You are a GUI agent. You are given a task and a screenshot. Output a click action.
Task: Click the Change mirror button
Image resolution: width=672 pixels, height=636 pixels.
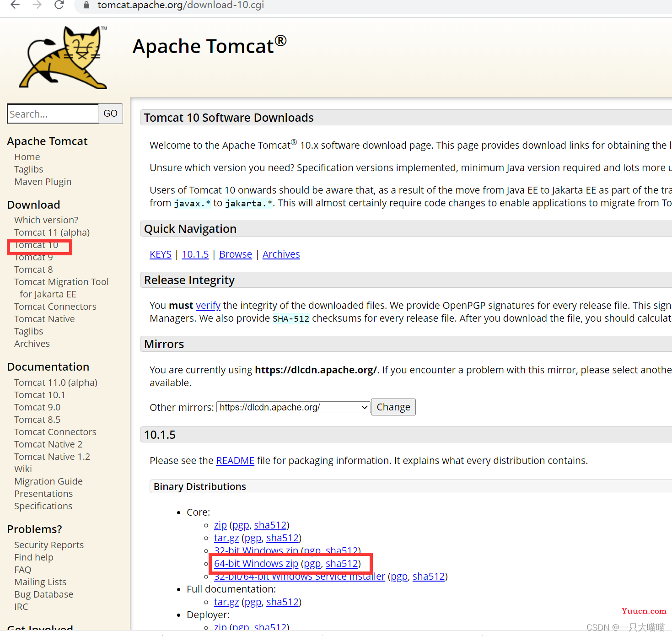coord(393,407)
